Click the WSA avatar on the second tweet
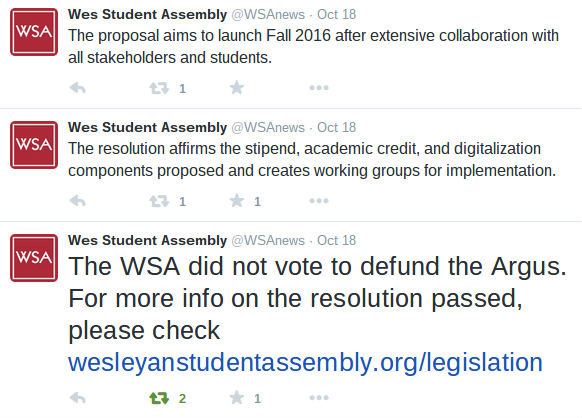 tap(34, 145)
